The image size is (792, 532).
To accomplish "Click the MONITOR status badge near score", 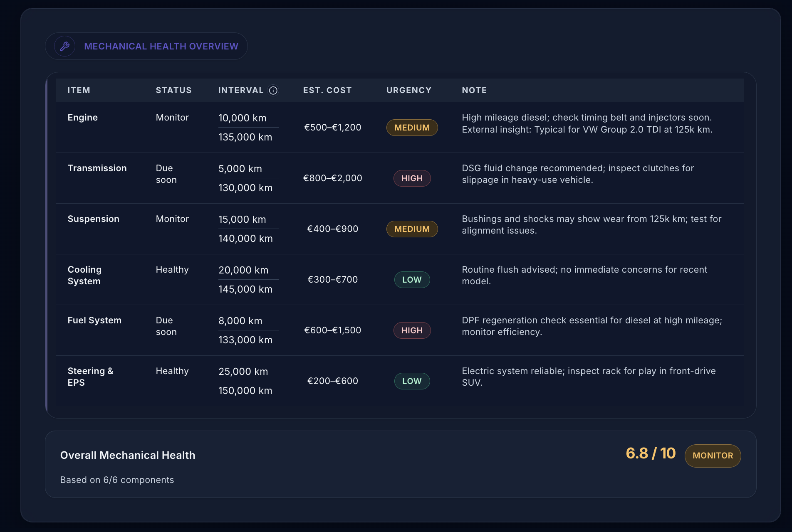I will tap(713, 456).
